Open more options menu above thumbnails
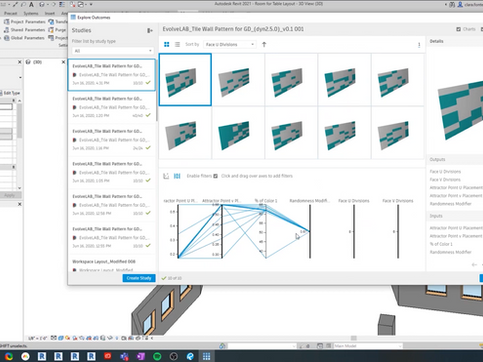This screenshot has height=362, width=483. pos(419,45)
